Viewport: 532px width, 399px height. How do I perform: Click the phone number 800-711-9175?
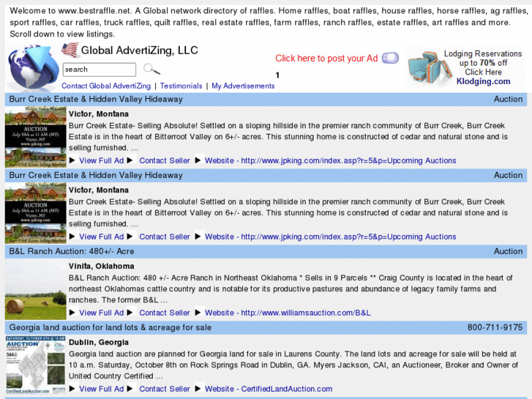495,327
